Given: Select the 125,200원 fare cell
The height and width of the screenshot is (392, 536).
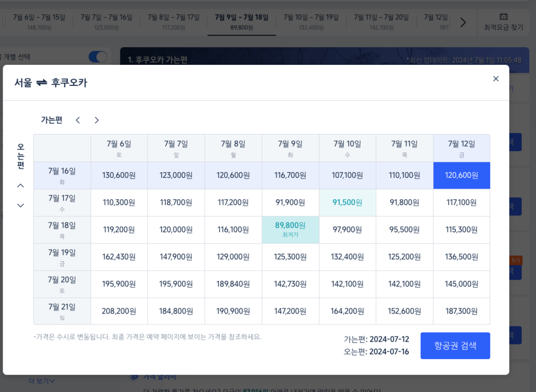Looking at the screenshot, I should coord(405,257).
